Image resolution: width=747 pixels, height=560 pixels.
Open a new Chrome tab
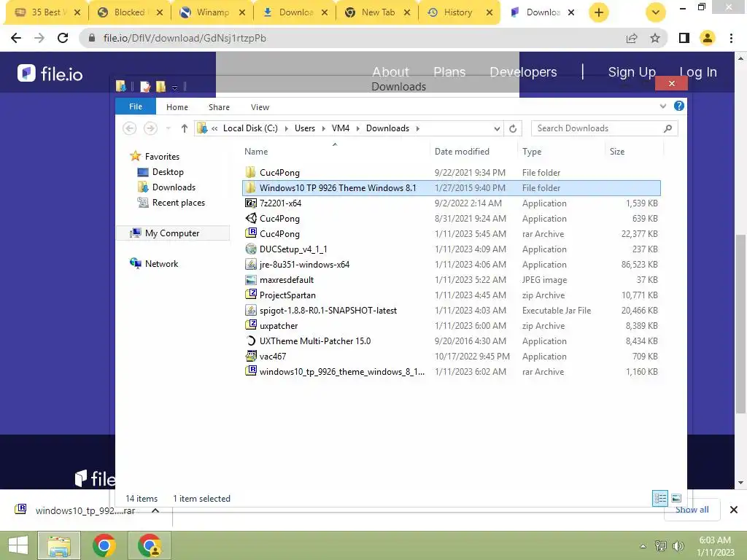(x=599, y=12)
